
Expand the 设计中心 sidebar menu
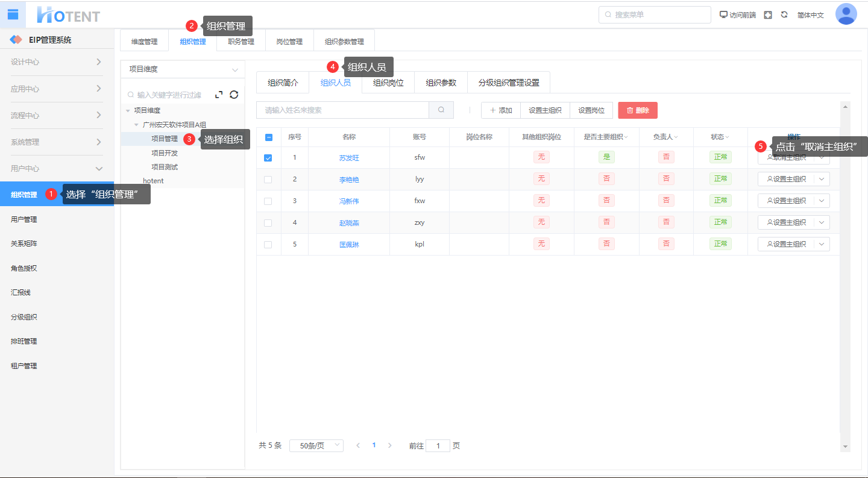57,62
